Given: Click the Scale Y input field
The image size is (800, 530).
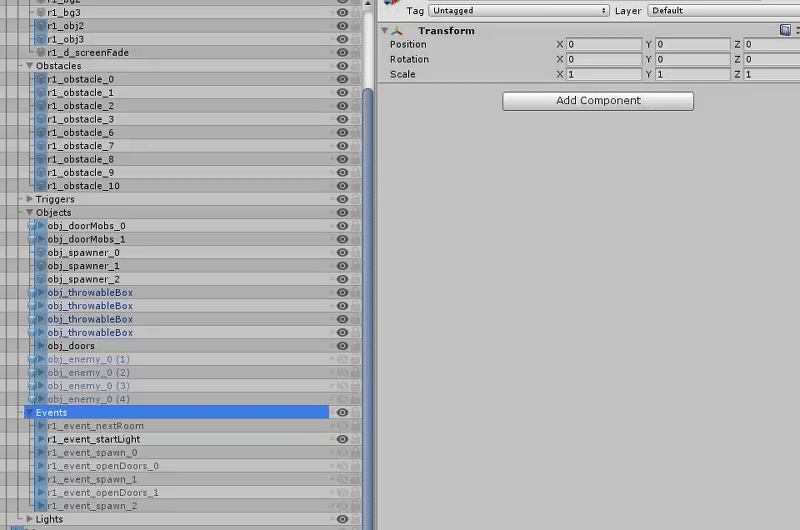Looking at the screenshot, I should click(x=692, y=74).
